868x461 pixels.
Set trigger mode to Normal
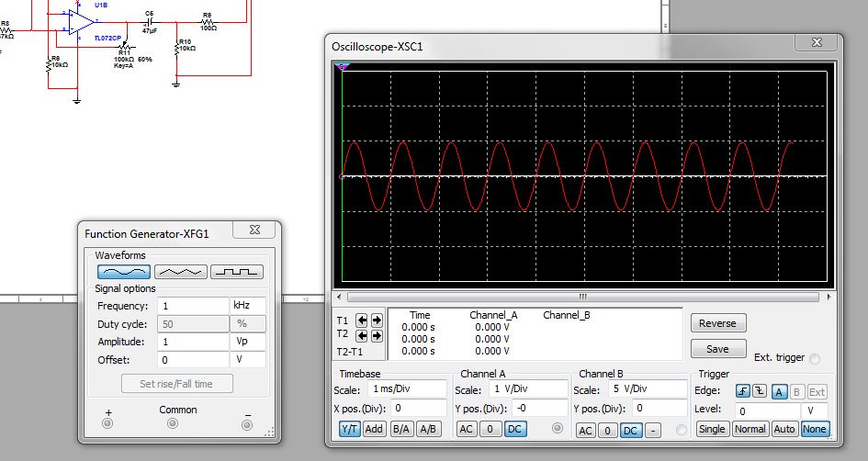pos(750,429)
